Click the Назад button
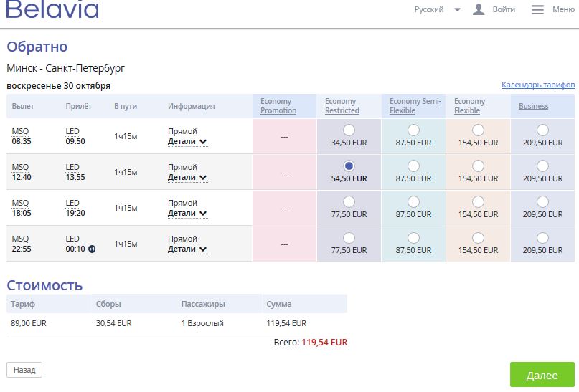 tap(24, 370)
